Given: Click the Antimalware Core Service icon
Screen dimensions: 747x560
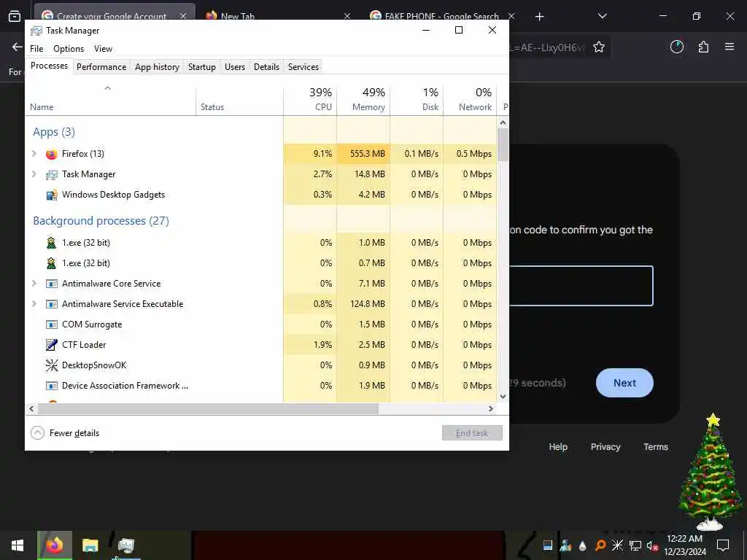Looking at the screenshot, I should [52, 284].
